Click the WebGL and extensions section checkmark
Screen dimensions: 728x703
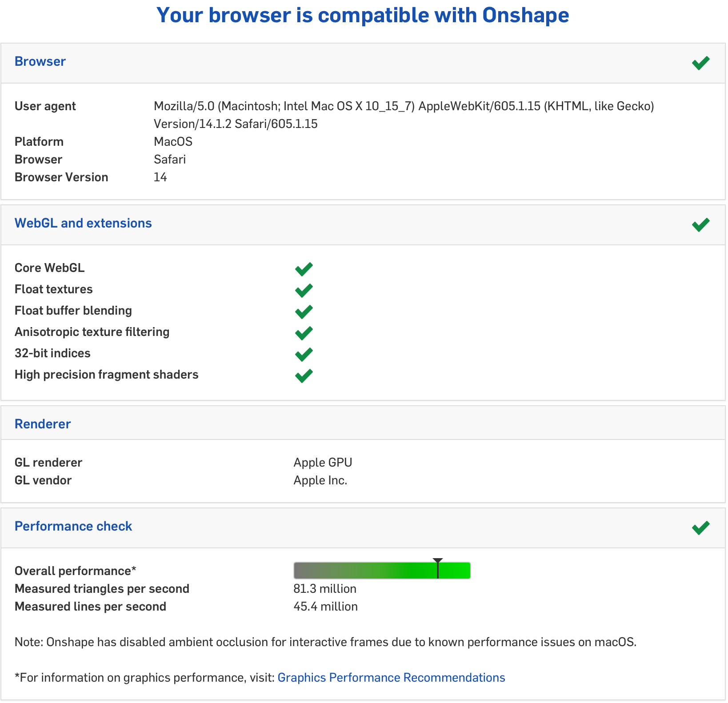(x=700, y=225)
